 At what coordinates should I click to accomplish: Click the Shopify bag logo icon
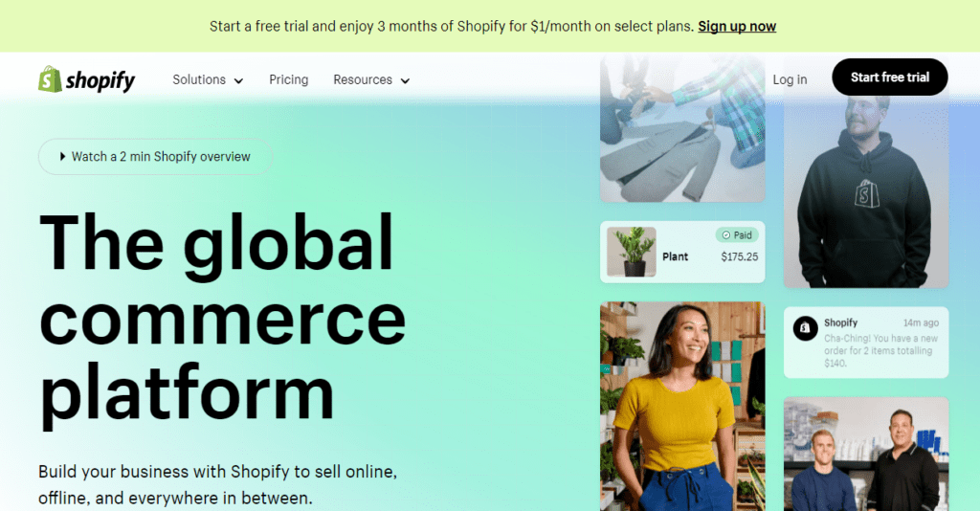50,79
